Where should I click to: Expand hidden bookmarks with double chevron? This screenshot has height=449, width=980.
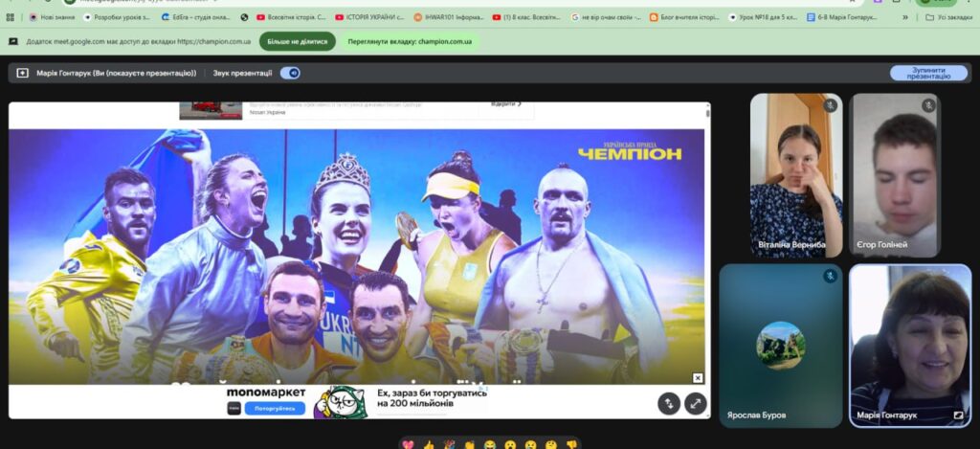click(905, 17)
